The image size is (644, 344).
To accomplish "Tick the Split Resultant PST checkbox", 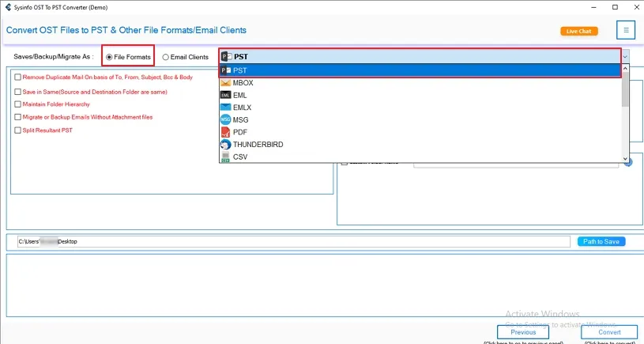I will tap(17, 130).
